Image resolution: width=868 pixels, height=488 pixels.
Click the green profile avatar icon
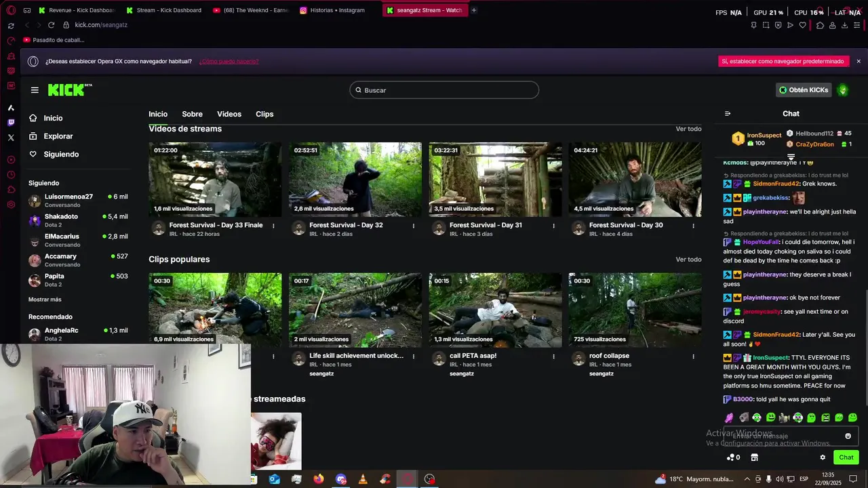pyautogui.click(x=843, y=90)
